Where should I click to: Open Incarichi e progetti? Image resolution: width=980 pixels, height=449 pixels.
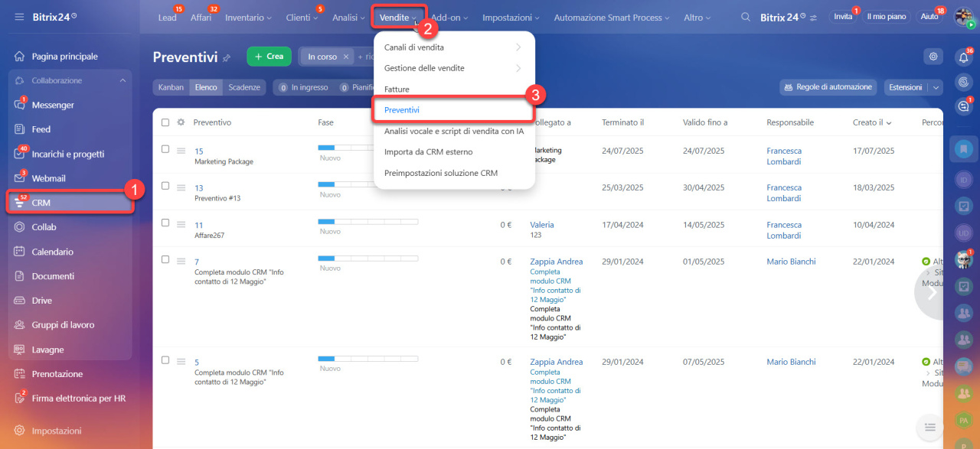point(69,154)
